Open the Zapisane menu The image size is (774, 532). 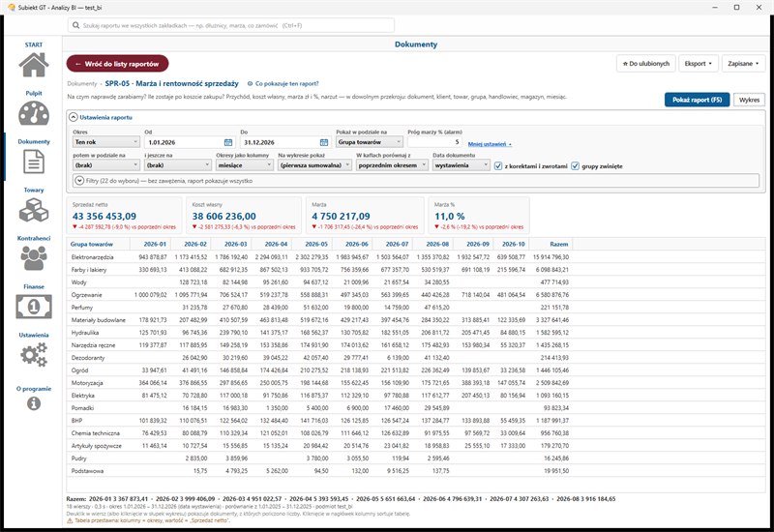point(743,64)
